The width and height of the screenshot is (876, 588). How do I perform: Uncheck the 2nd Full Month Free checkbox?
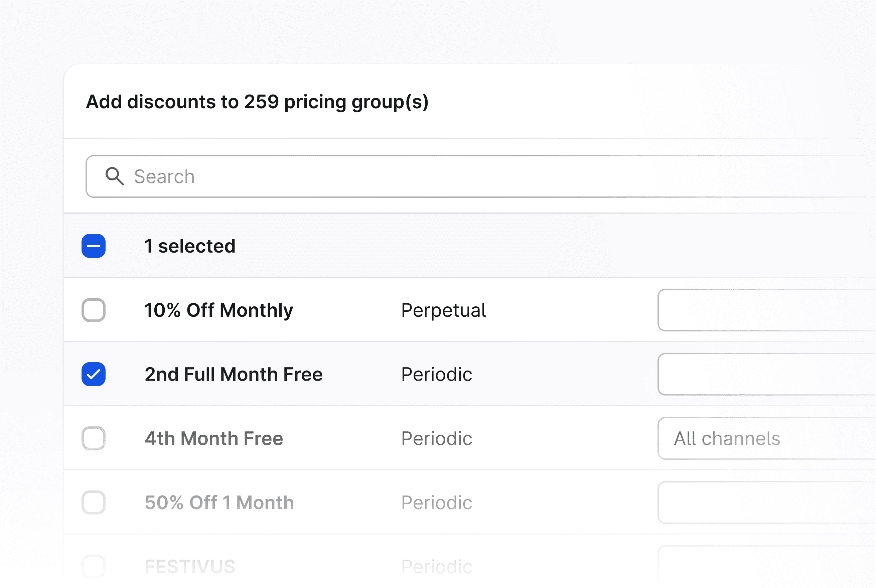tap(93, 374)
